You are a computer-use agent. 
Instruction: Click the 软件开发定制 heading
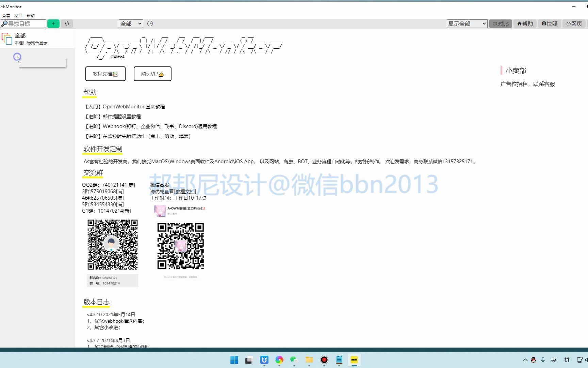click(103, 149)
